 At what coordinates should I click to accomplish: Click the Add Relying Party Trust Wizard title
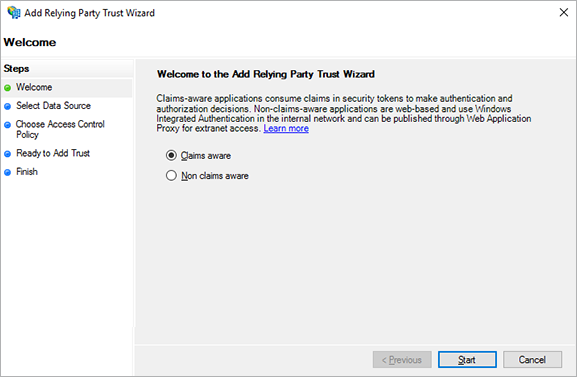[x=89, y=13]
